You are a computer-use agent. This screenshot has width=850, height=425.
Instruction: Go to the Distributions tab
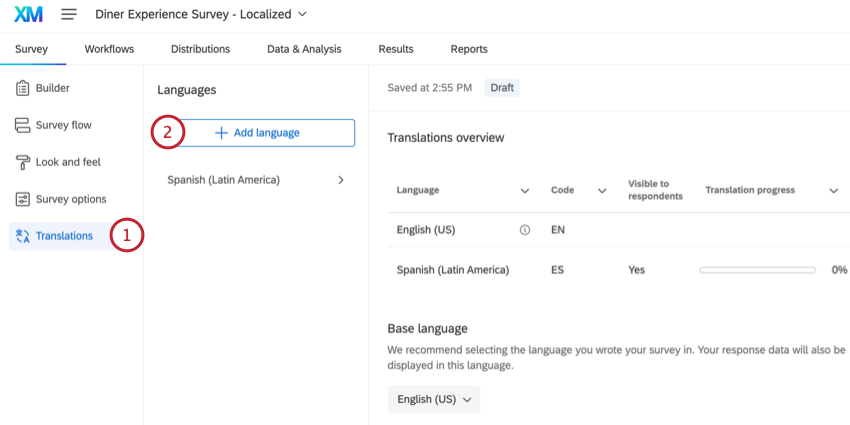click(x=200, y=49)
